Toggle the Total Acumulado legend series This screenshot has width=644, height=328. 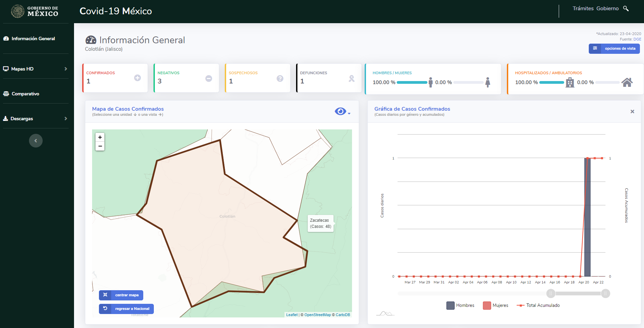click(x=538, y=306)
